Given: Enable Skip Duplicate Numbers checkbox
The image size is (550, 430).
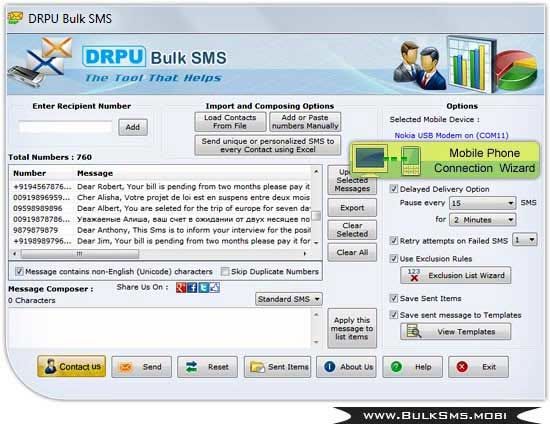Looking at the screenshot, I should (225, 271).
